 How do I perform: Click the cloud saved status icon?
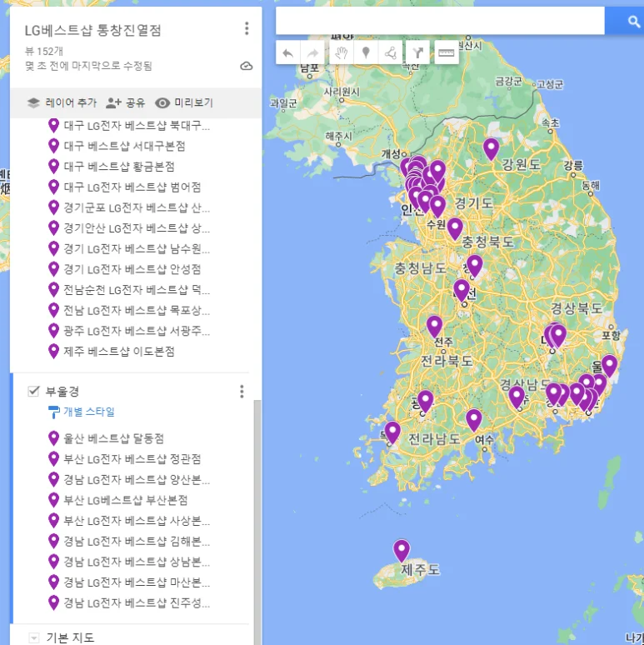pyautogui.click(x=246, y=66)
